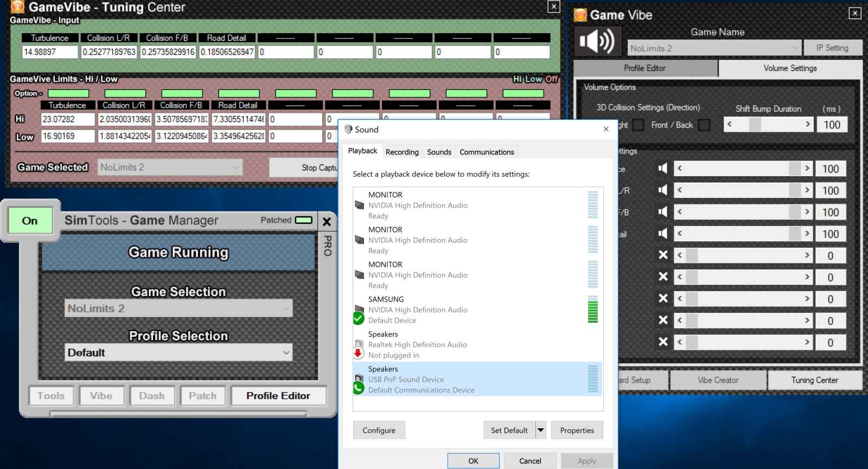Click the Shift Bump Duration ms value field

click(832, 125)
